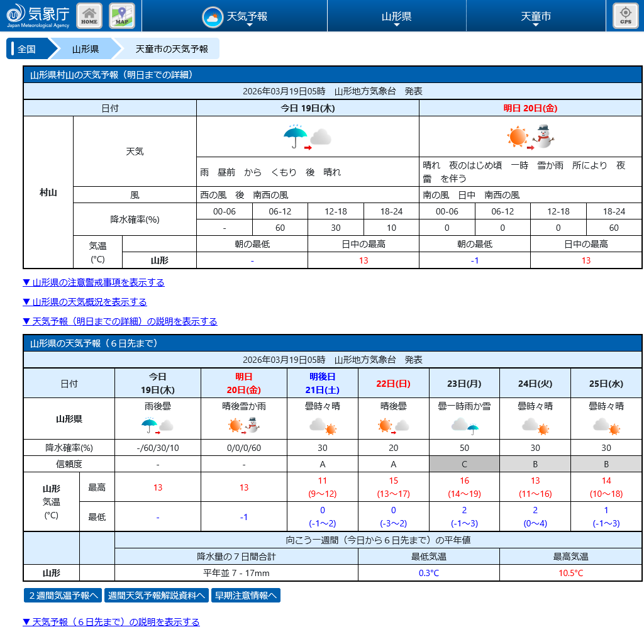644x644 pixels.
Task: Click the 南の風 日中 南西の風 wind text
Action: tap(471, 195)
